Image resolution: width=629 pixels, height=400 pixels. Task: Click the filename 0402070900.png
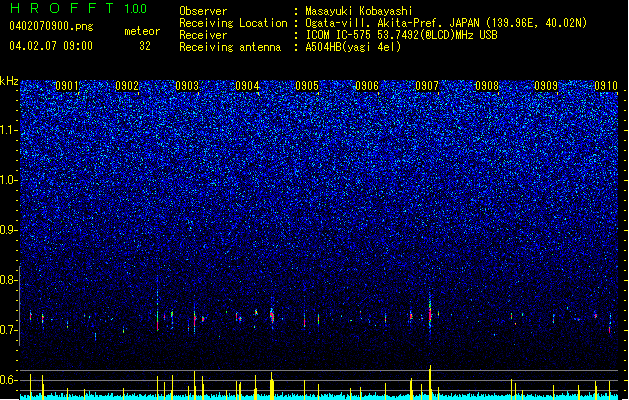click(x=51, y=26)
